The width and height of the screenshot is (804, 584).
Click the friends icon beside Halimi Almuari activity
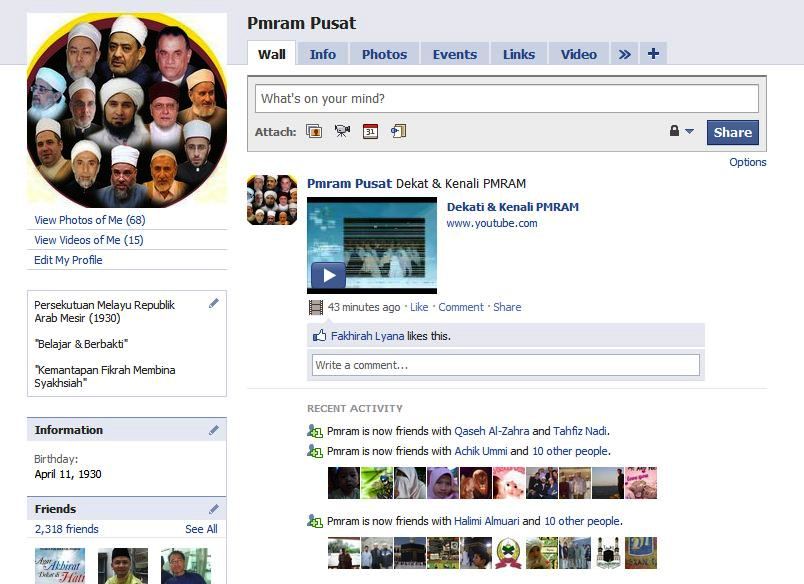click(315, 521)
